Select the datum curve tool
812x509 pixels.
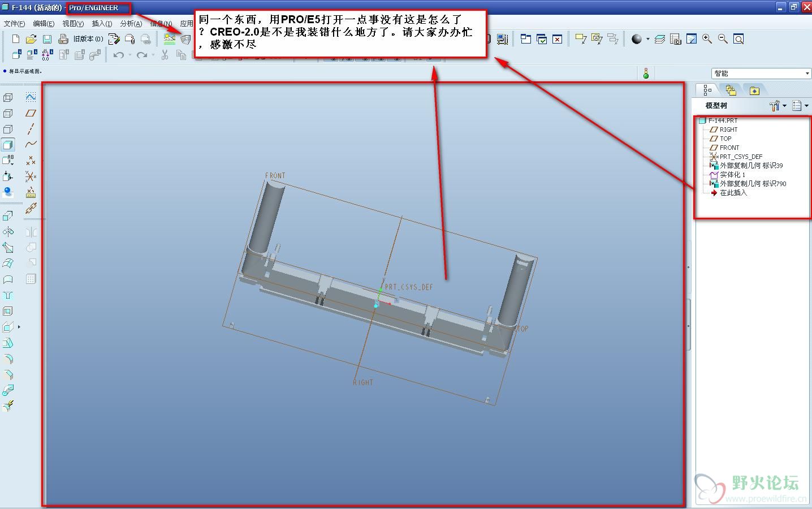tap(31, 145)
